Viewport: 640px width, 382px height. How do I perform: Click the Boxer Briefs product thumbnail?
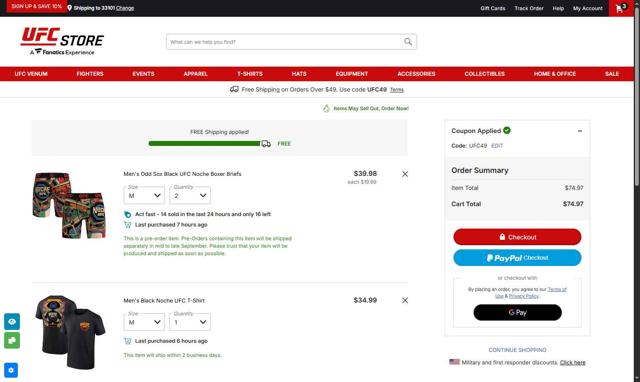[69, 205]
